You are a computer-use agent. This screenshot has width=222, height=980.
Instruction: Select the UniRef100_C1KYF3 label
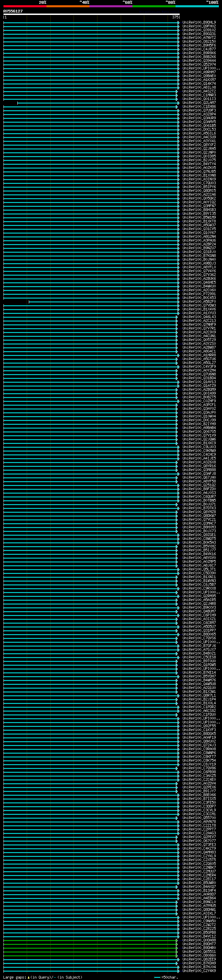[x=199, y=730]
